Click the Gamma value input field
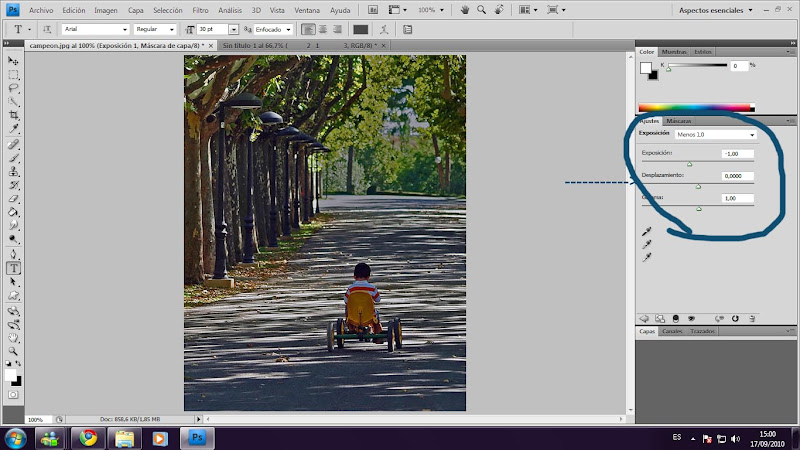The height and width of the screenshot is (450, 800). pos(736,199)
